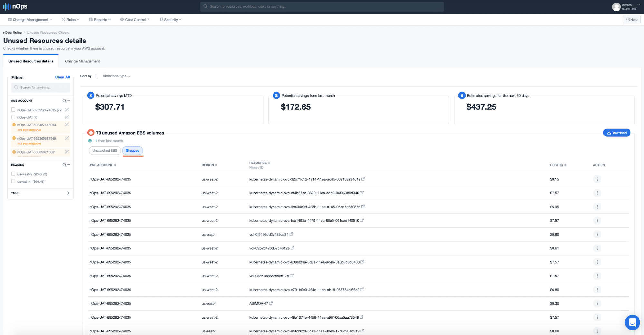Click Fix Permission under nOps-UAT-503487448993
Viewport: 644px width, 335px height.
click(29, 130)
